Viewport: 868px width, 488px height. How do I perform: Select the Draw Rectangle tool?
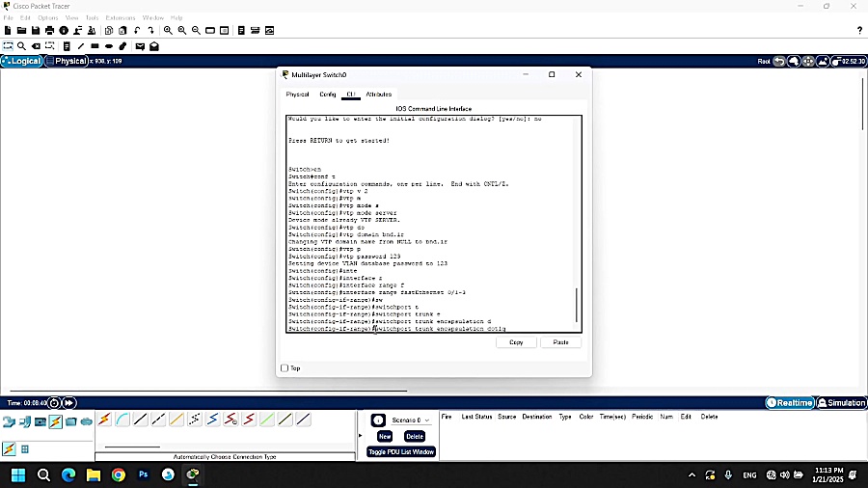pos(95,46)
